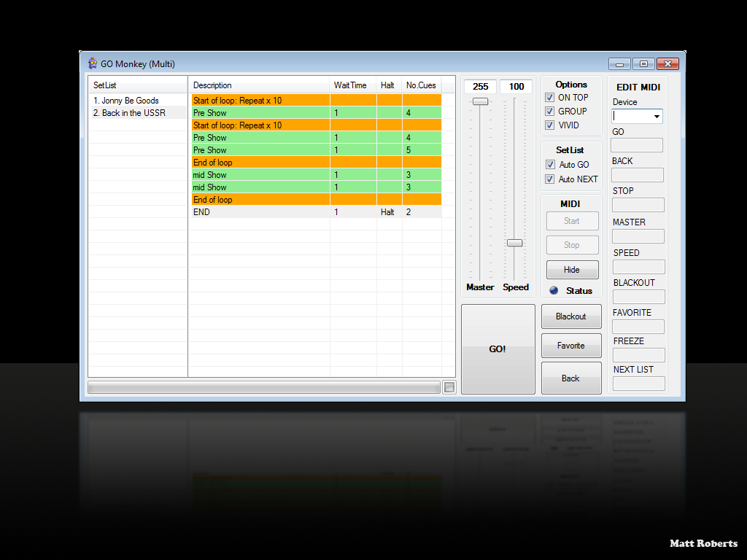
Task: Select '1. Jonny Be Goods' in the SetList
Action: (125, 101)
